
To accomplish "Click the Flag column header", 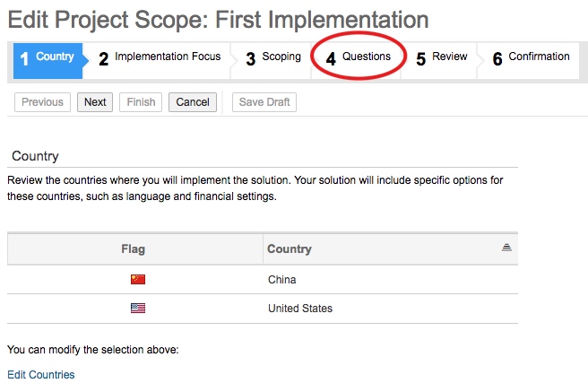I will click(x=133, y=249).
